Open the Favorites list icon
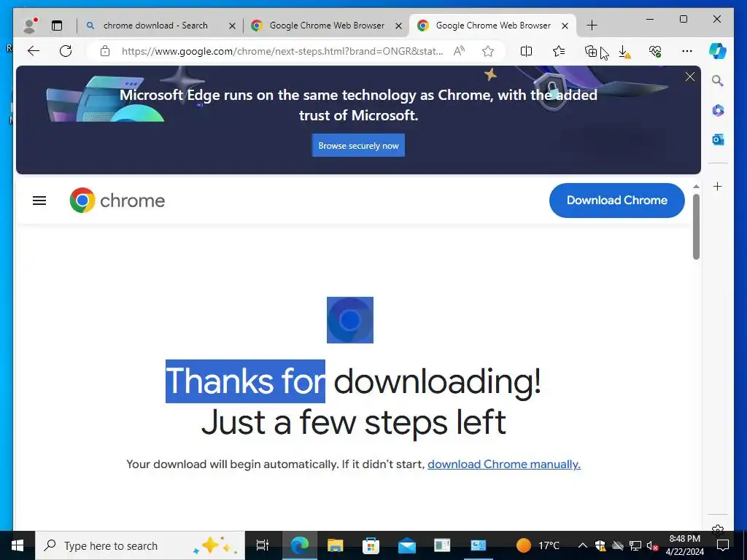The height and width of the screenshot is (560, 747). (x=559, y=51)
